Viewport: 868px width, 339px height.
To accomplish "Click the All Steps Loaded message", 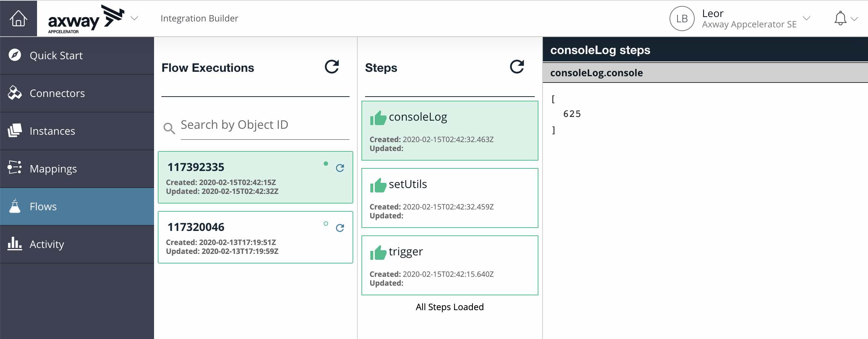I will point(450,307).
